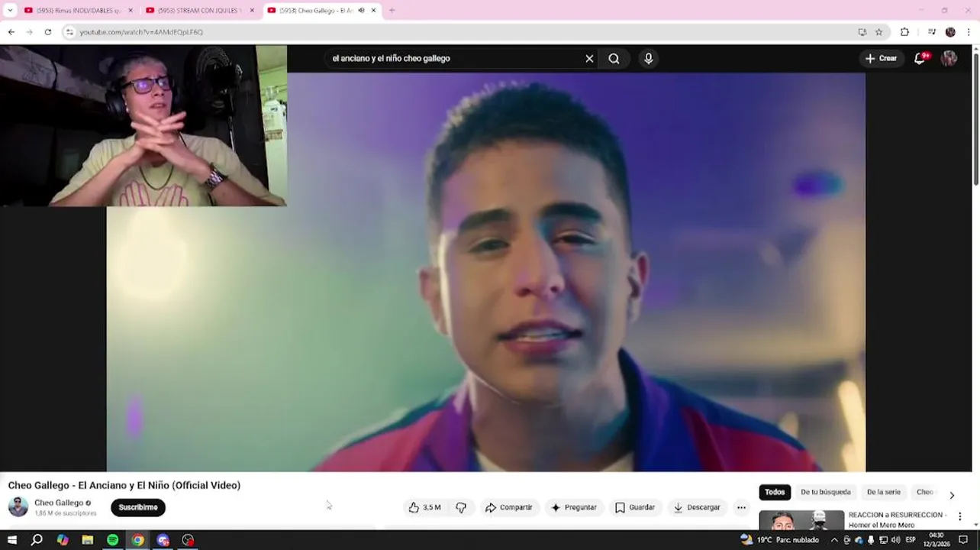Select the De la serie chip

click(884, 493)
